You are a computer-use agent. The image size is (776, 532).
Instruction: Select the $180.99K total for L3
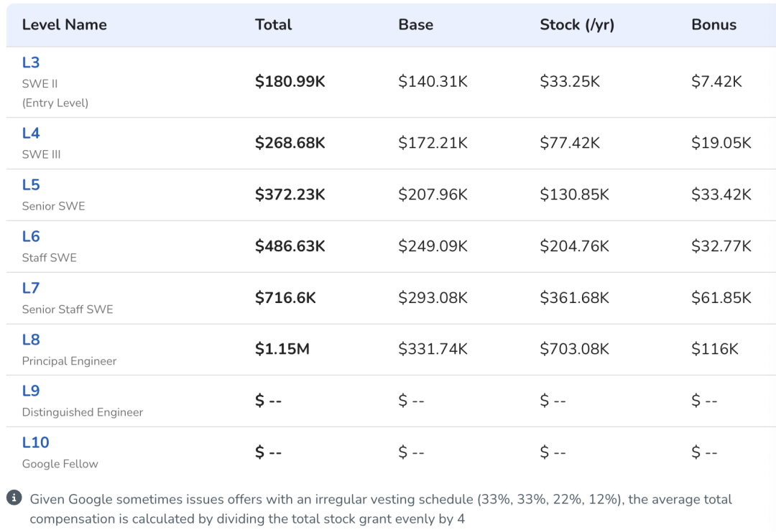tap(290, 81)
